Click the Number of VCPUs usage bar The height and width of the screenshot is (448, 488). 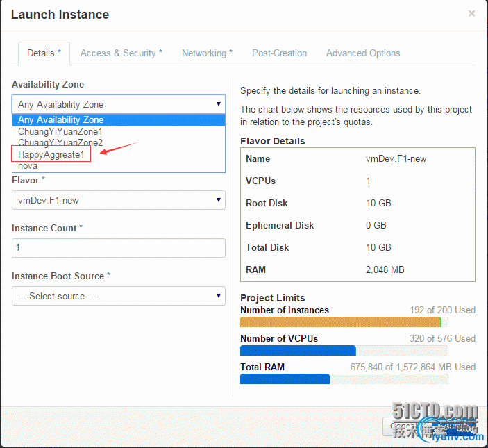click(x=344, y=351)
